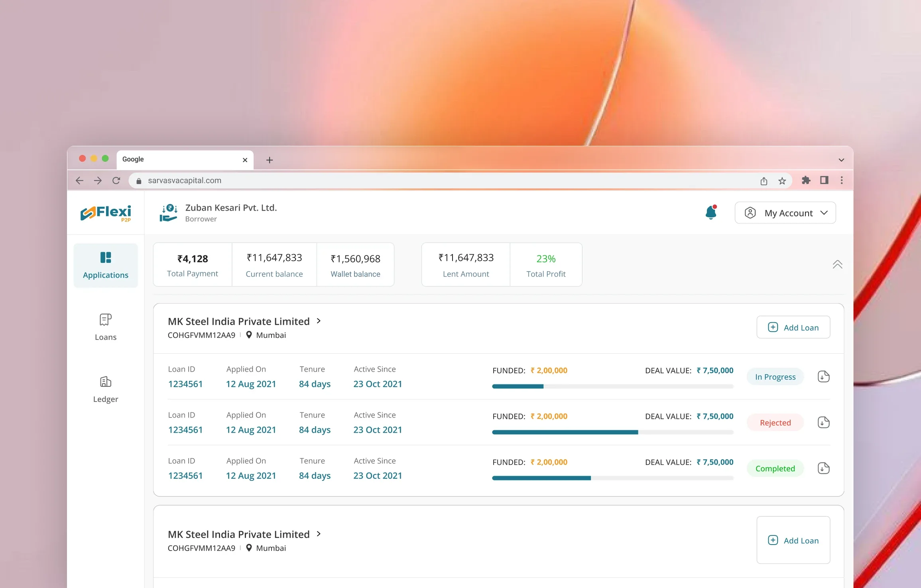
Task: Expand first MK Steel India Private Limited chevron
Action: tap(319, 321)
